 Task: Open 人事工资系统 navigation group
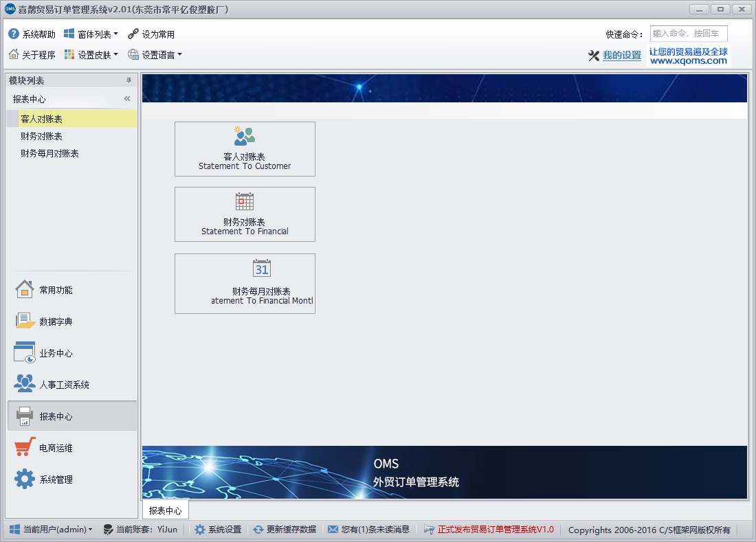[72, 384]
